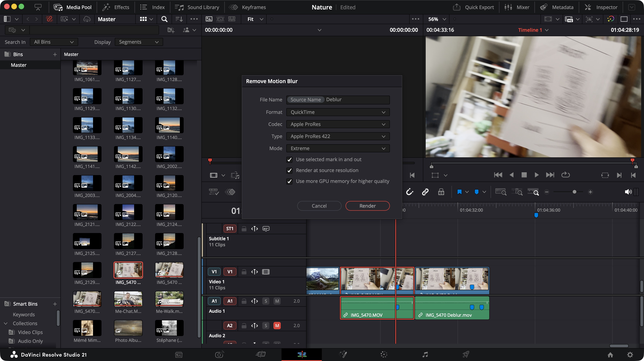Screen dimensions: 644x361
Task: Open the Metadata panel
Action: tap(556, 7)
